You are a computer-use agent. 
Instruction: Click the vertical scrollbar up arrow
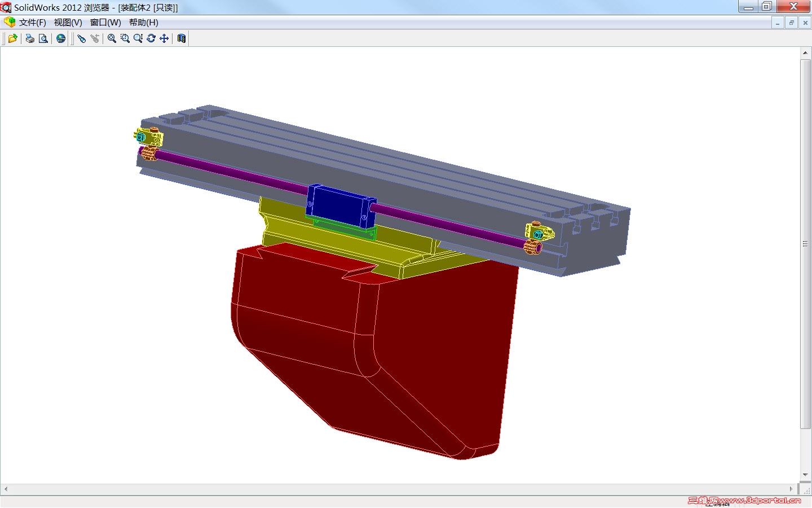[805, 53]
